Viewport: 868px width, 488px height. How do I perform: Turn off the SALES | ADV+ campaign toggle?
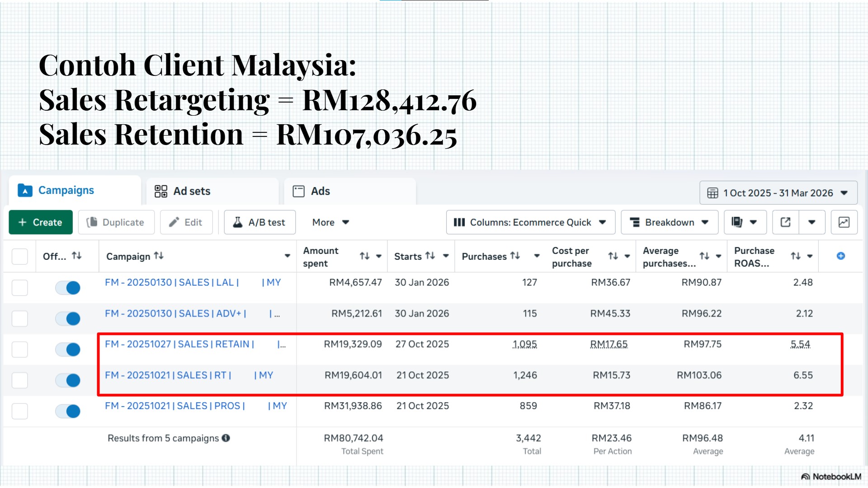(68, 319)
